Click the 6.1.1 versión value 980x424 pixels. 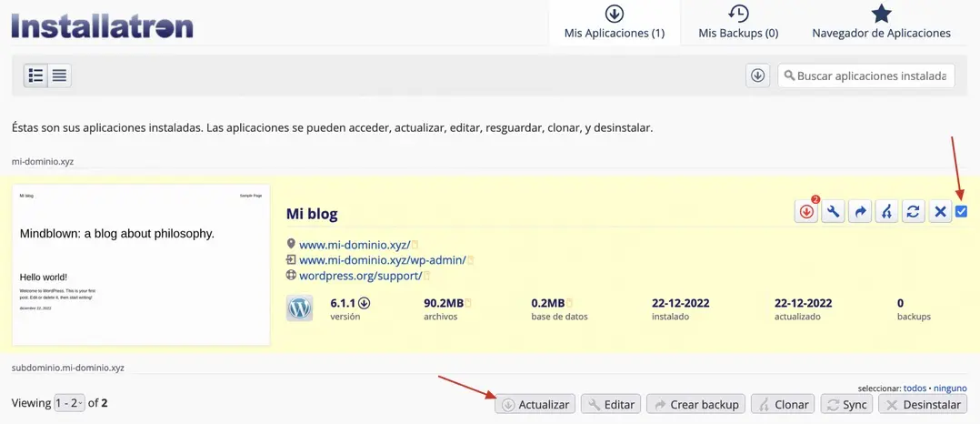pyautogui.click(x=343, y=303)
